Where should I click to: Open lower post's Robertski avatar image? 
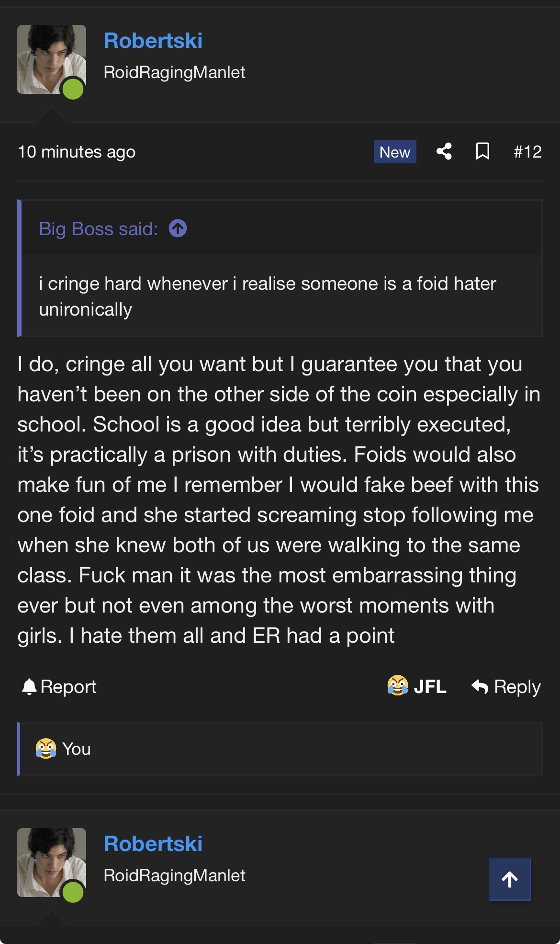(x=52, y=863)
